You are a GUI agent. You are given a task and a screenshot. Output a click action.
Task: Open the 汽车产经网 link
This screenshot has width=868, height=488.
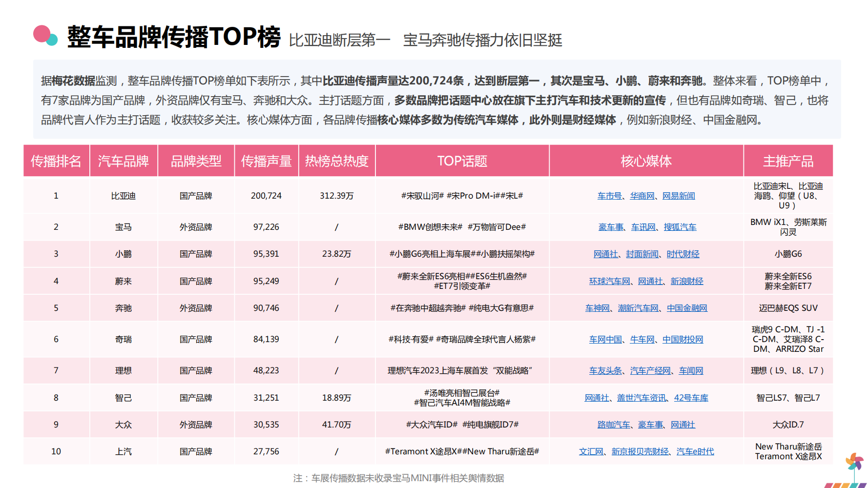pos(650,370)
